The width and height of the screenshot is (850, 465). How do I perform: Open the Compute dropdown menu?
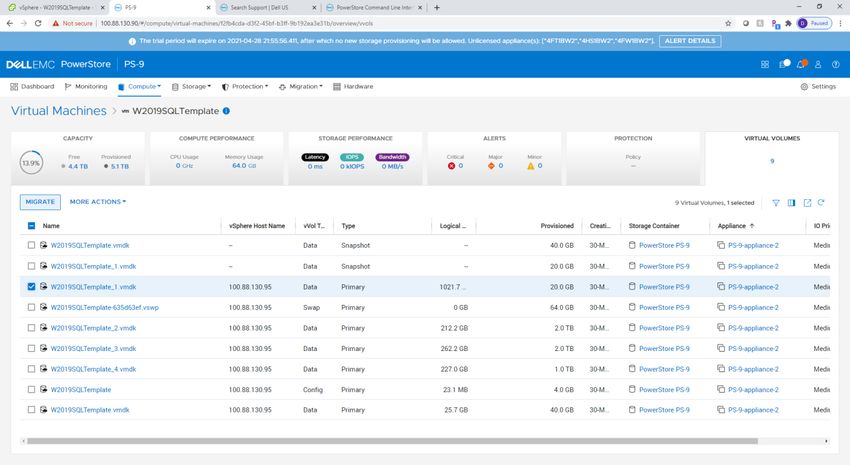click(139, 87)
